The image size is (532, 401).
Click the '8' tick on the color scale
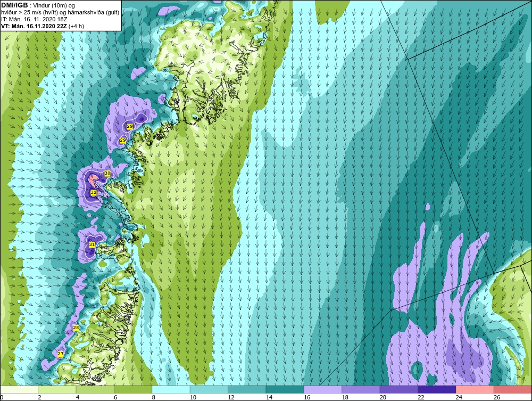click(x=154, y=397)
